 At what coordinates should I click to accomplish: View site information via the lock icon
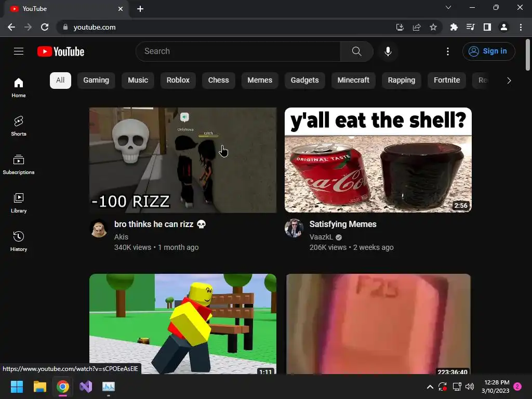[x=65, y=27]
